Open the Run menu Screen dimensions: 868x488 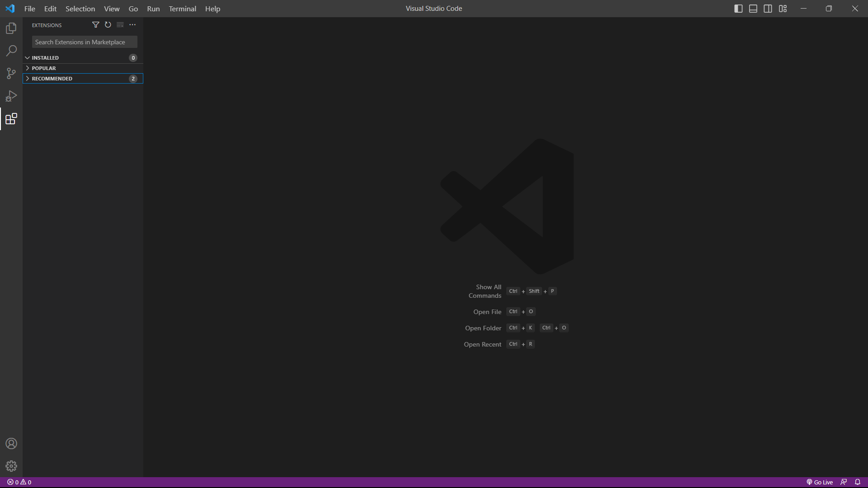click(x=153, y=9)
